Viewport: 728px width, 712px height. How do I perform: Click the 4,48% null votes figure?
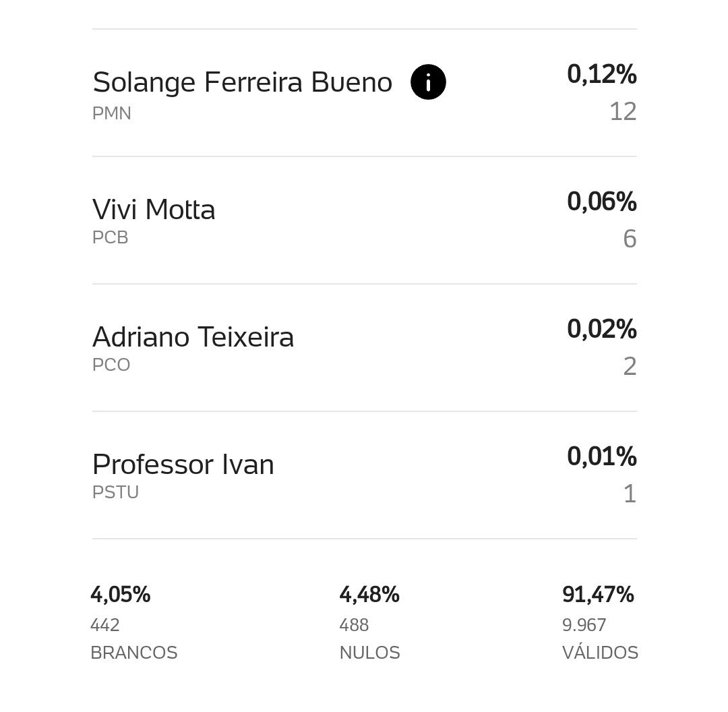(x=369, y=595)
